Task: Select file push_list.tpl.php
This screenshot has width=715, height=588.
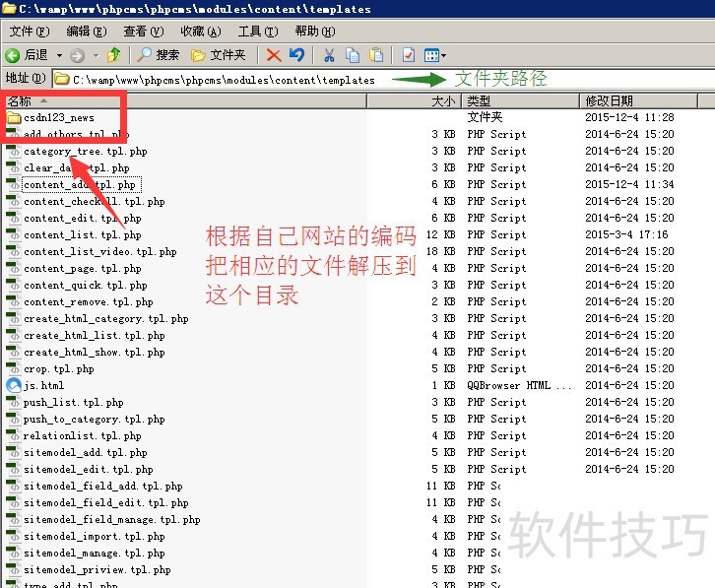Action: 74,403
